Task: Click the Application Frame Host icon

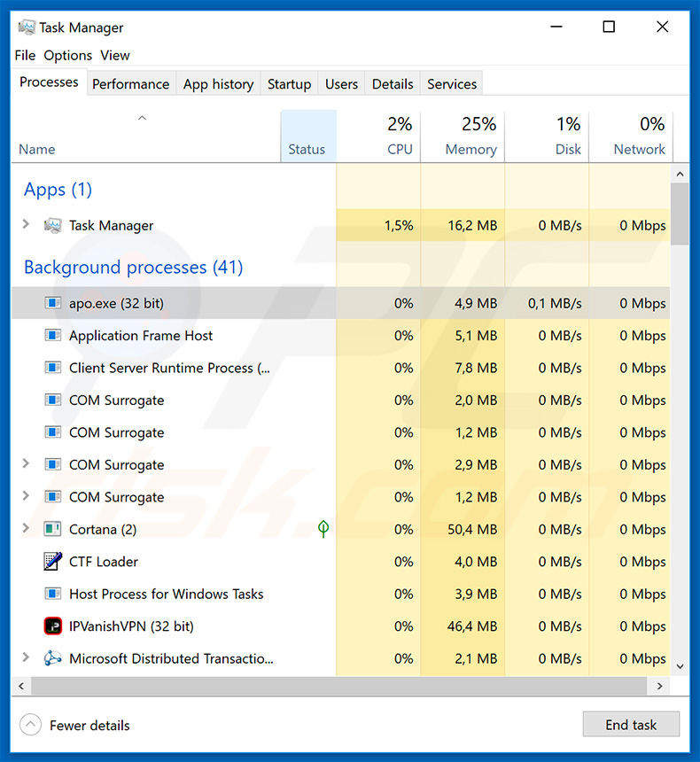Action: pos(52,335)
